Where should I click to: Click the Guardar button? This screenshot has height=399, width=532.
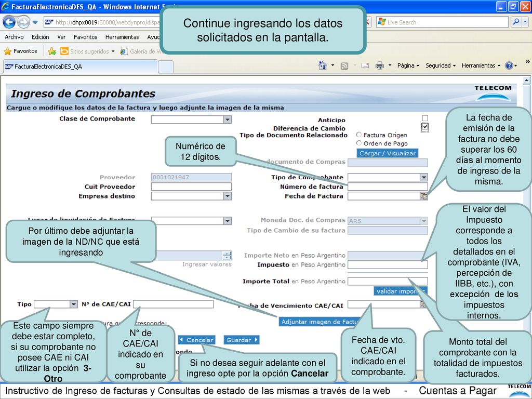coord(241,340)
